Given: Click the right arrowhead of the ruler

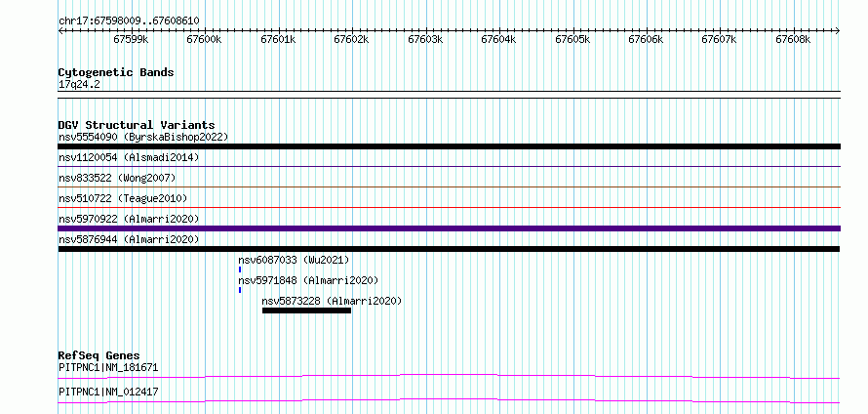Looking at the screenshot, I should coord(838,31).
